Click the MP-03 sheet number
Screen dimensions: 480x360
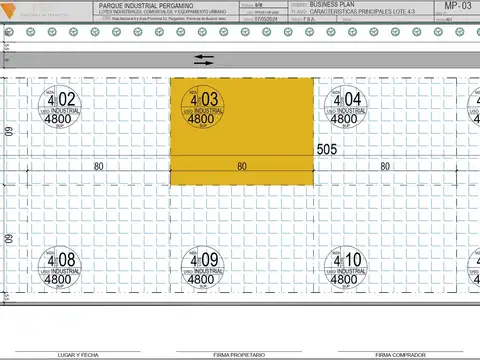pyautogui.click(x=458, y=6)
